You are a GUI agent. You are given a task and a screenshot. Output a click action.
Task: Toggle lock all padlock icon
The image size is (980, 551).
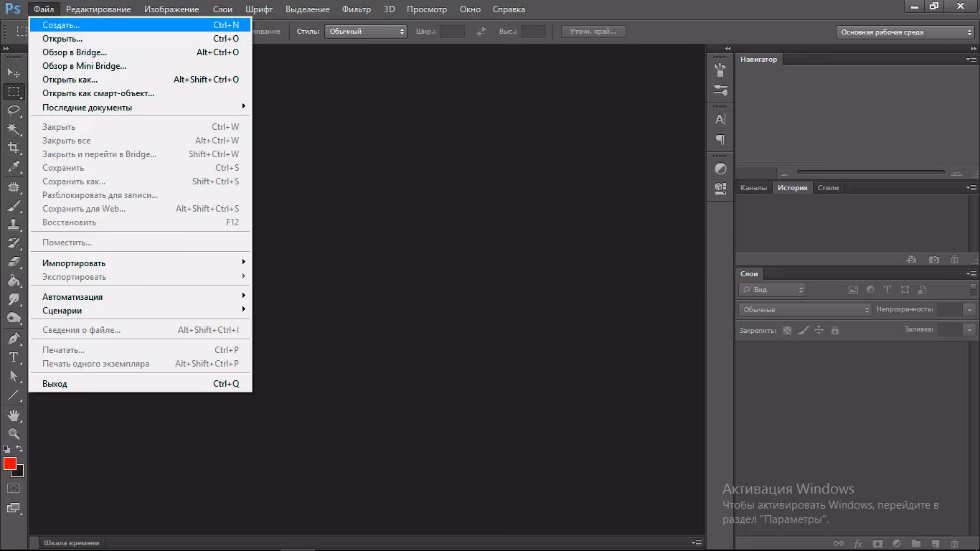(x=834, y=330)
